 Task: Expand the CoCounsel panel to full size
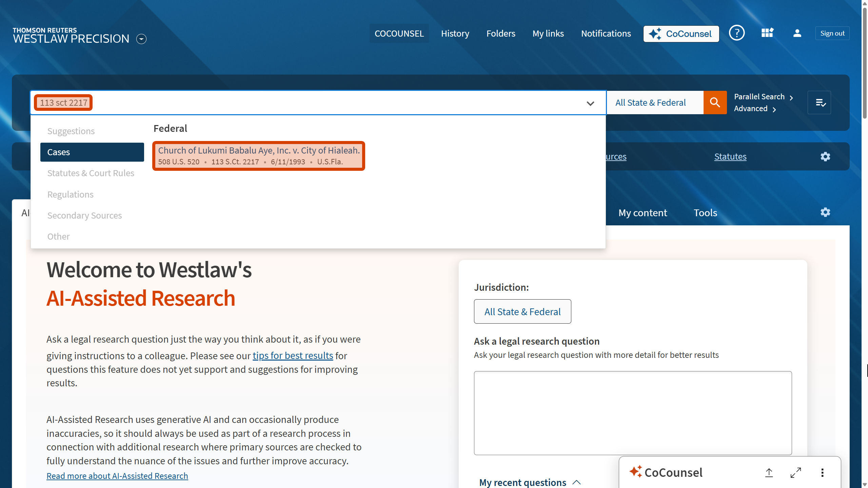(795, 472)
